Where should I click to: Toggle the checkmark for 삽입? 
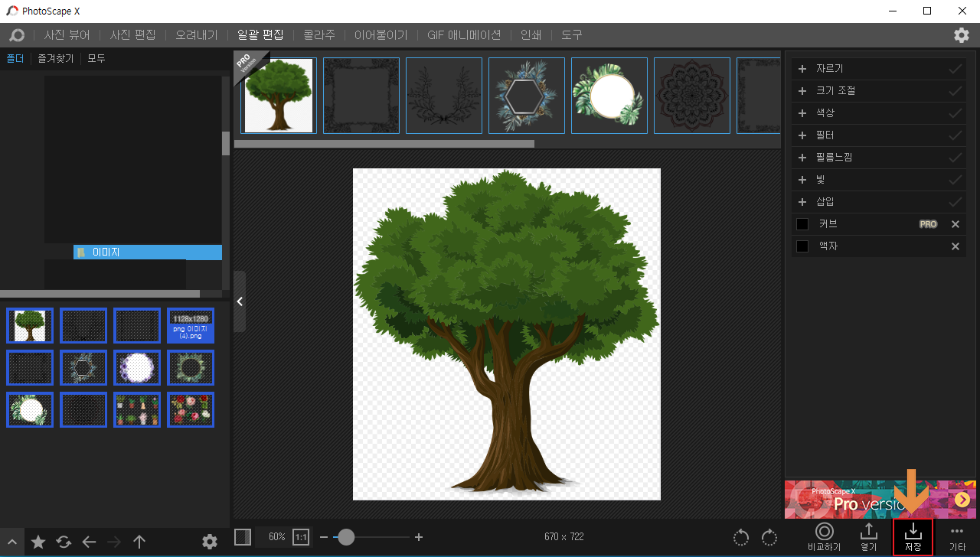click(x=955, y=202)
